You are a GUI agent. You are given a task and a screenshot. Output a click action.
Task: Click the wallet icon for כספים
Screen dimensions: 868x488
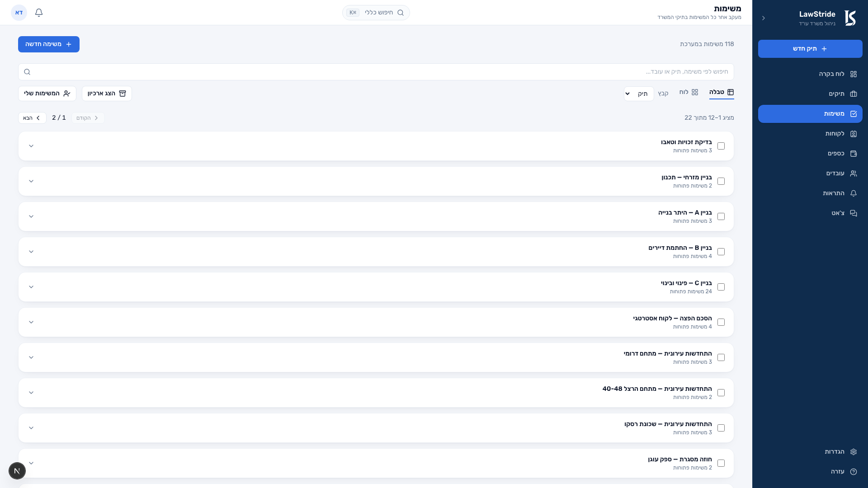[854, 154]
